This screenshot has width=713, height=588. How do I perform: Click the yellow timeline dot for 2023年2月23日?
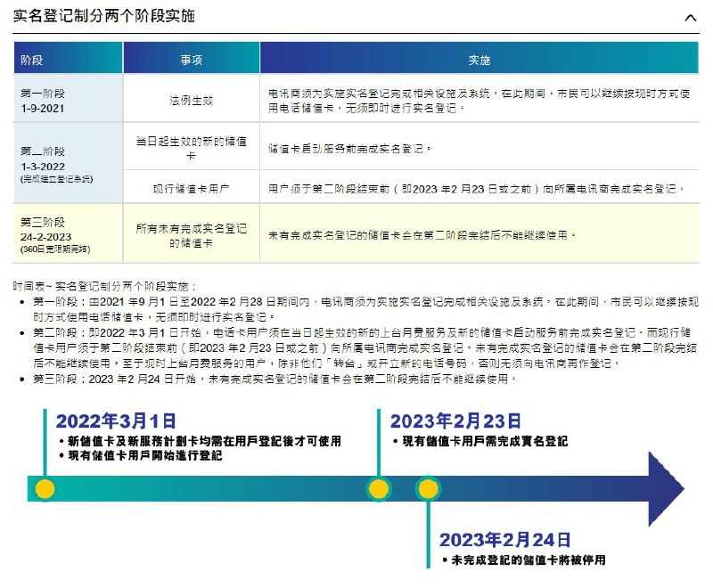click(x=379, y=488)
